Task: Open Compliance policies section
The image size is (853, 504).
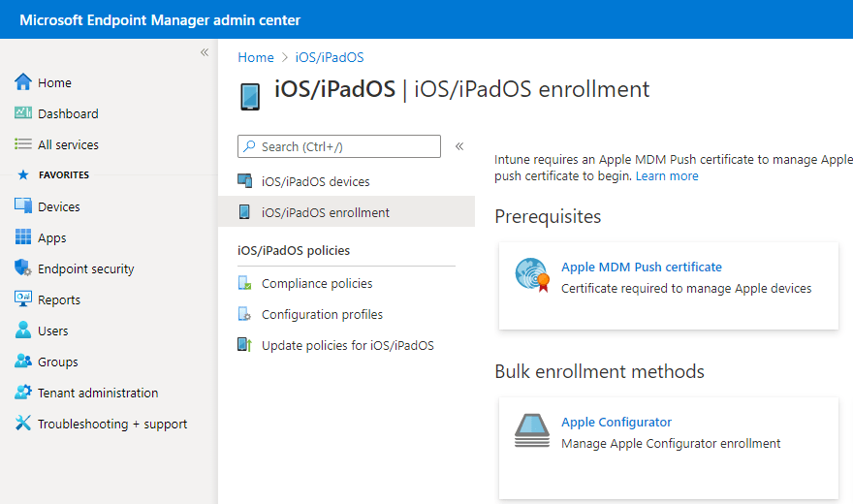Action: coord(317,283)
